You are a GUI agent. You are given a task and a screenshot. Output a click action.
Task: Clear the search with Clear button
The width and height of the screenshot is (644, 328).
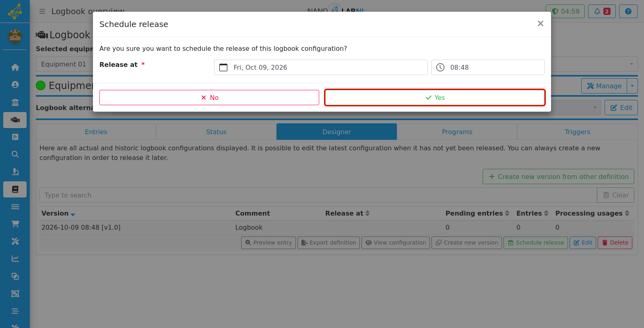pyautogui.click(x=615, y=195)
